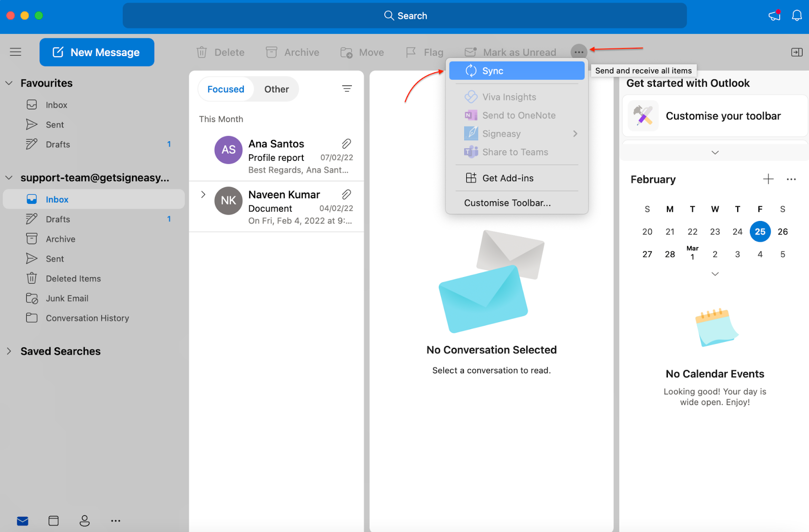Click the Delete toolbar button
Image resolution: width=809 pixels, height=532 pixels.
[x=220, y=52]
